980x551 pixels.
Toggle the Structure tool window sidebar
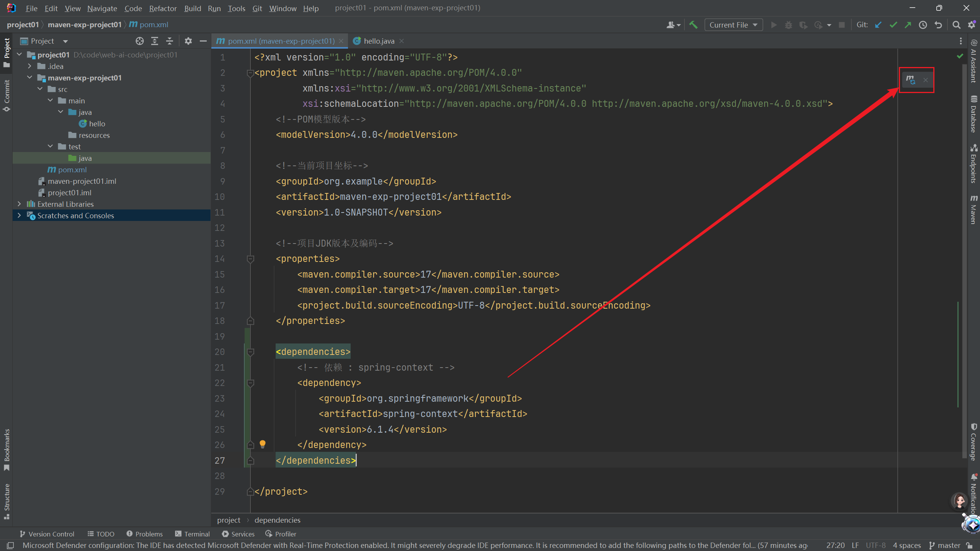(7, 501)
